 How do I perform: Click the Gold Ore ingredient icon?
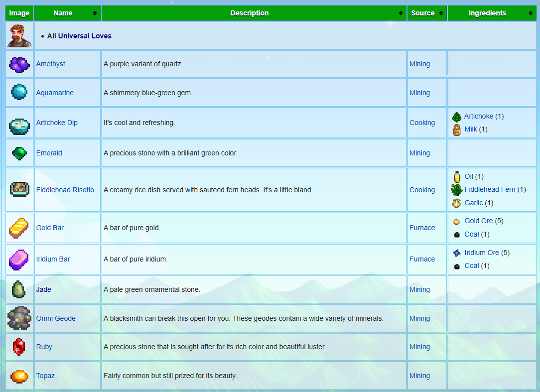coord(456,222)
